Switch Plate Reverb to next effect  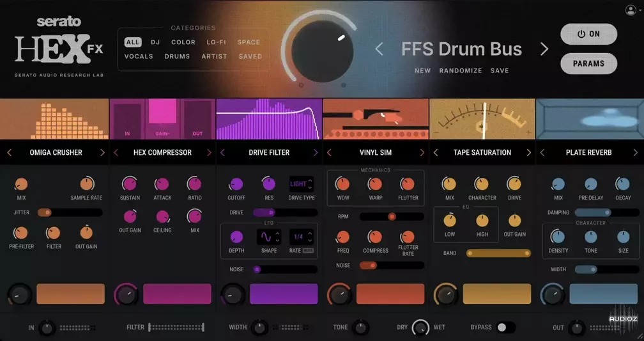[635, 153]
